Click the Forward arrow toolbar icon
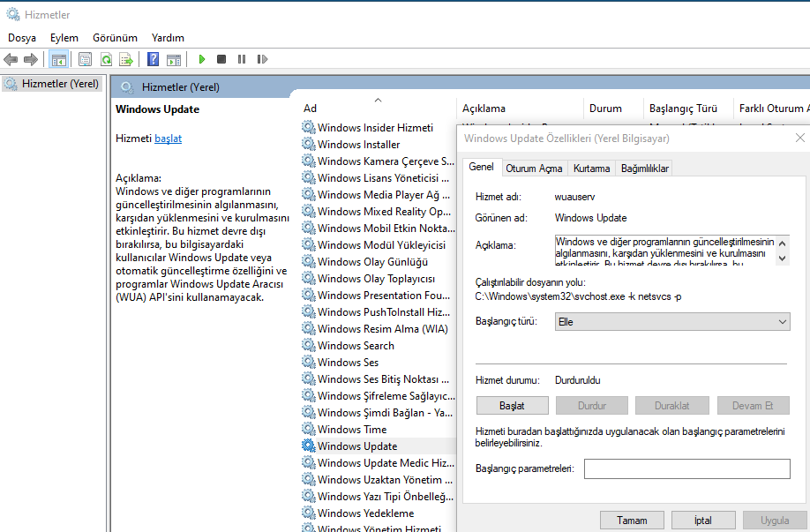 31,59
